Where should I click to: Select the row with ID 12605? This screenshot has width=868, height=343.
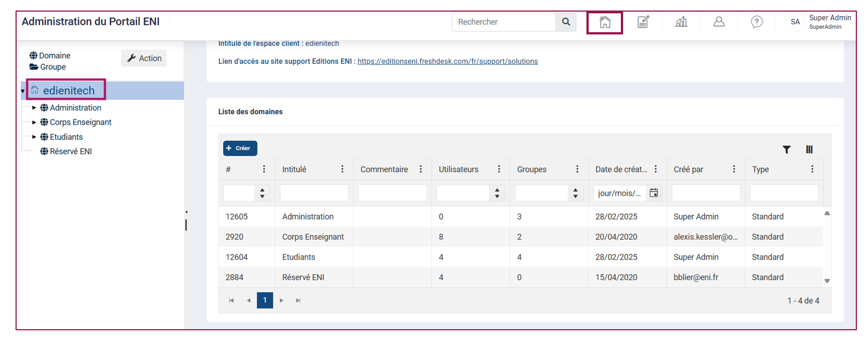click(521, 216)
